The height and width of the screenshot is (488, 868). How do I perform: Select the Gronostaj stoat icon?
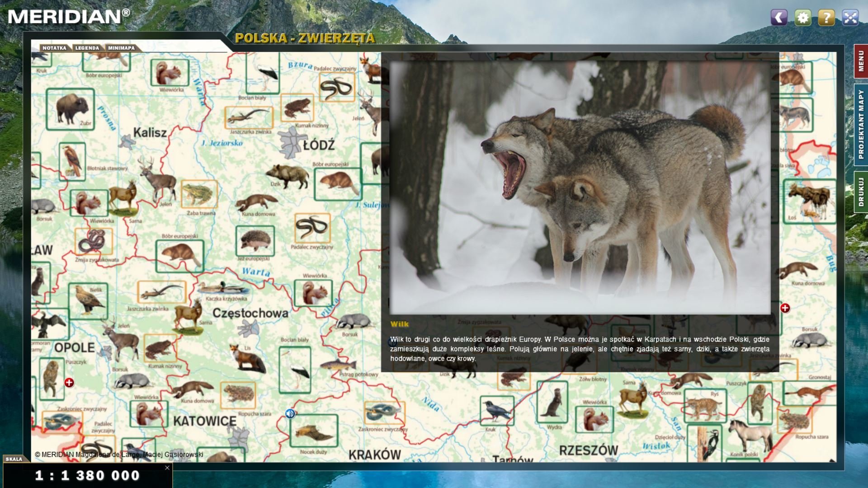(809, 393)
